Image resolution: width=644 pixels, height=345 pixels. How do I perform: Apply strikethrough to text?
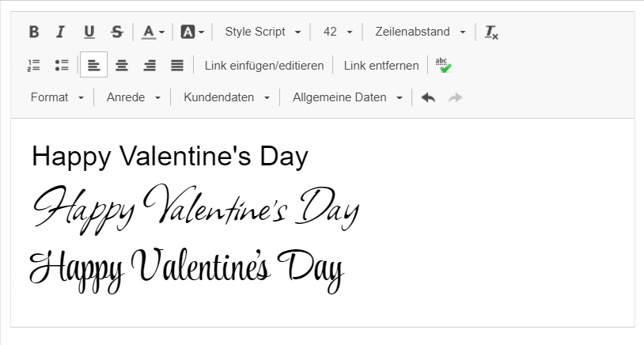point(117,32)
